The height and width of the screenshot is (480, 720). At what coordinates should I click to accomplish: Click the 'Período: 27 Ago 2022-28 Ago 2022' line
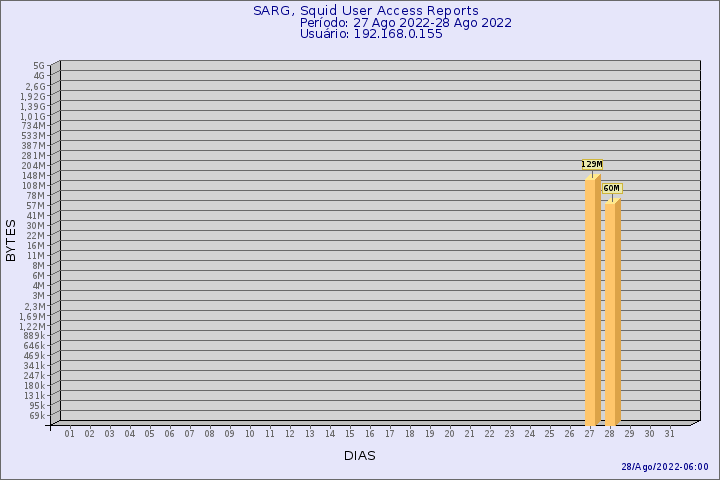405,23
